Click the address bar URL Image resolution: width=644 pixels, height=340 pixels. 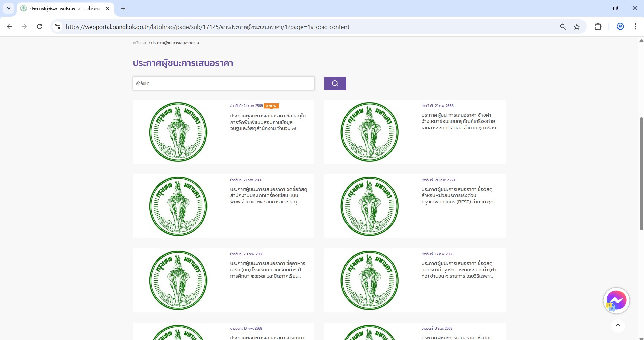[208, 27]
